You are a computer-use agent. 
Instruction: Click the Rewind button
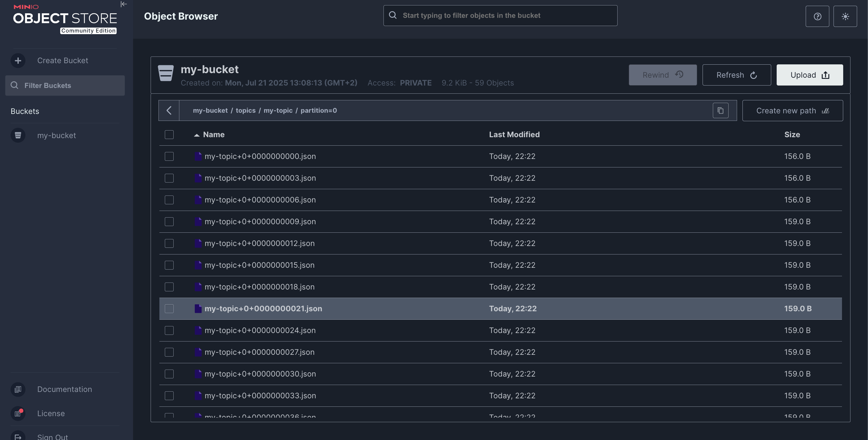[662, 75]
